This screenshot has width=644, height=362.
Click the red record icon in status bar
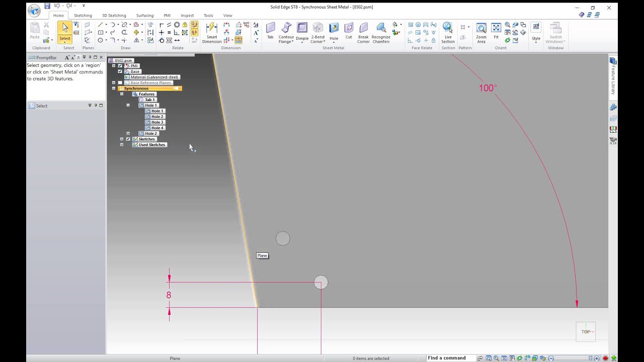[606, 358]
